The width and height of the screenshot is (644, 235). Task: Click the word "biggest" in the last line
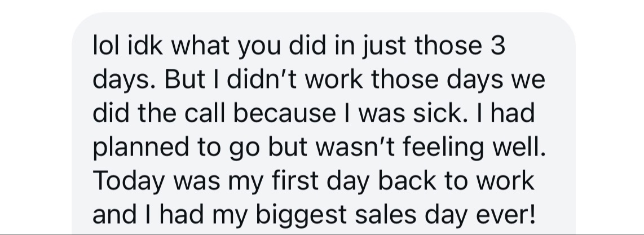click(301, 216)
